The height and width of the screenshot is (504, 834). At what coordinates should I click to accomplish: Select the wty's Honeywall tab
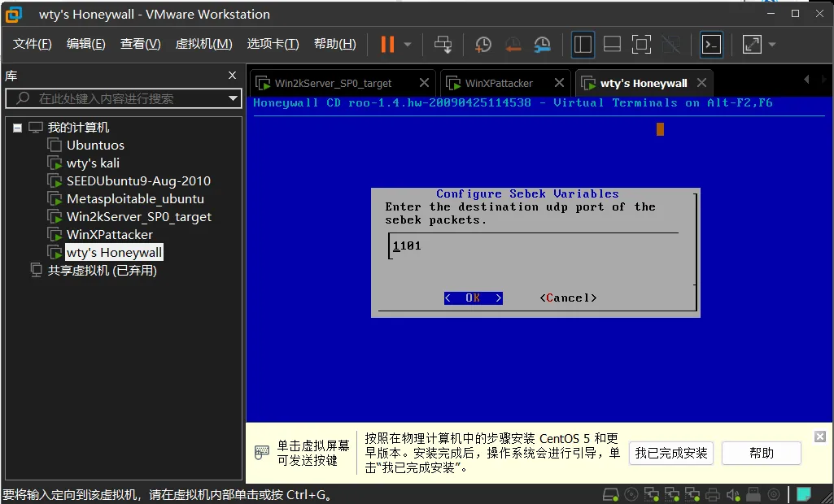click(644, 84)
